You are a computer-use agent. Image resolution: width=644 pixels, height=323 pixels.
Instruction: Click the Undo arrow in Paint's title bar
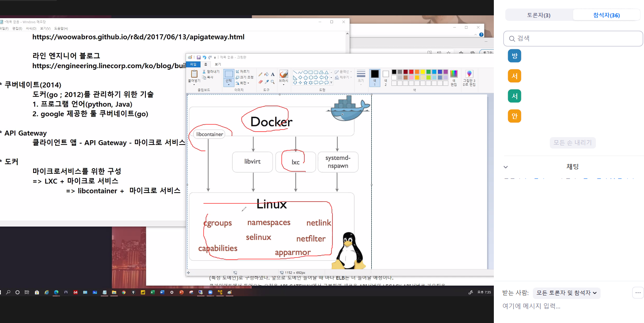click(204, 58)
